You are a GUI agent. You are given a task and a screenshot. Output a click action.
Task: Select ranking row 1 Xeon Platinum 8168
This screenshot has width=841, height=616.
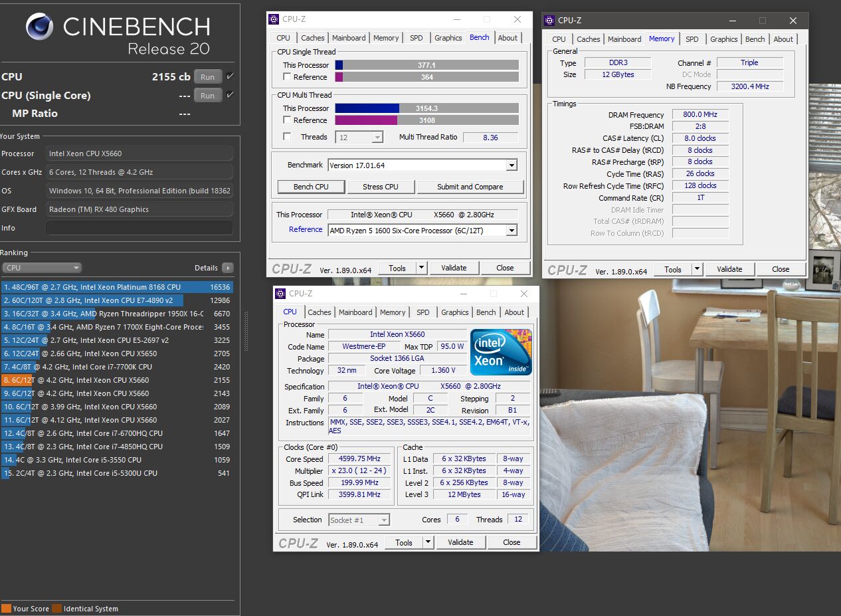(117, 287)
